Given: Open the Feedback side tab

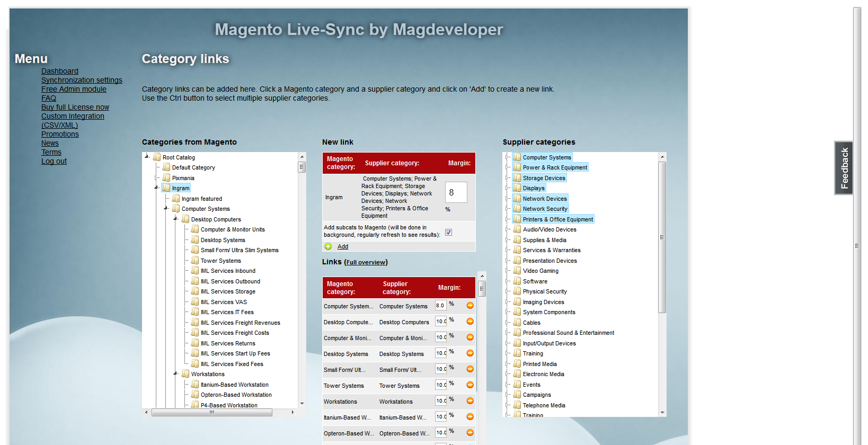Looking at the screenshot, I should coord(844,168).
